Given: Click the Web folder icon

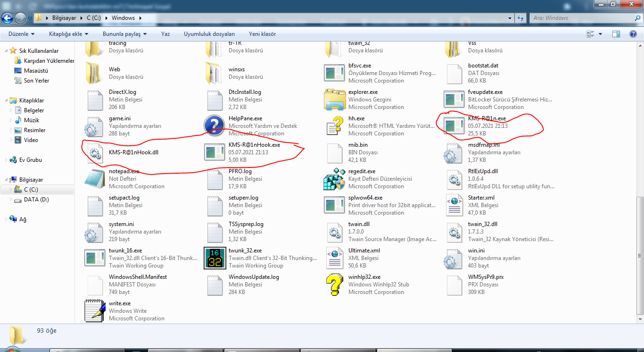Looking at the screenshot, I should (95, 73).
